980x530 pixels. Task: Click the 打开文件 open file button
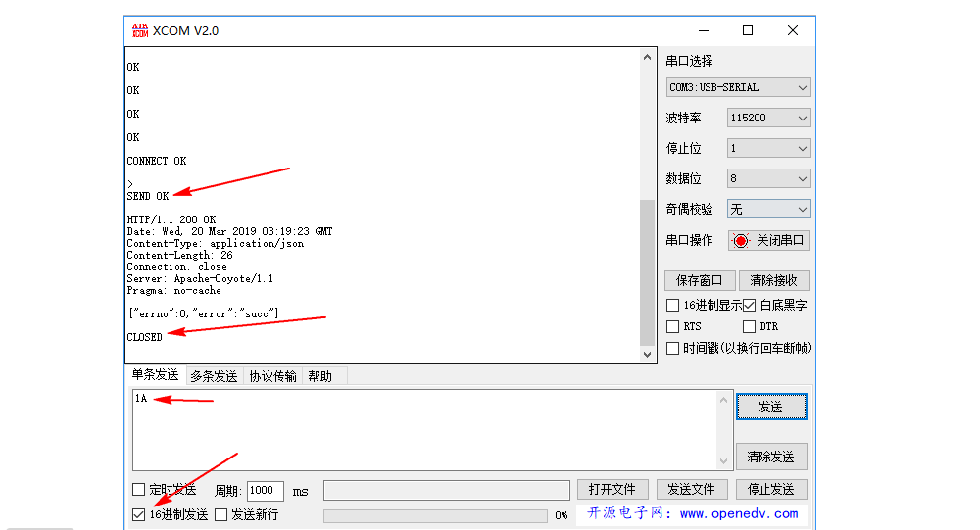point(612,490)
